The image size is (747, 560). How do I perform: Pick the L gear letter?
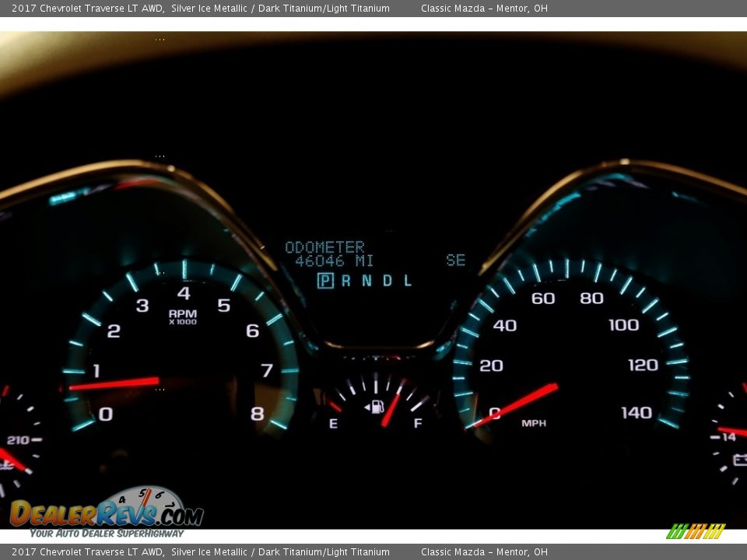tap(408, 281)
